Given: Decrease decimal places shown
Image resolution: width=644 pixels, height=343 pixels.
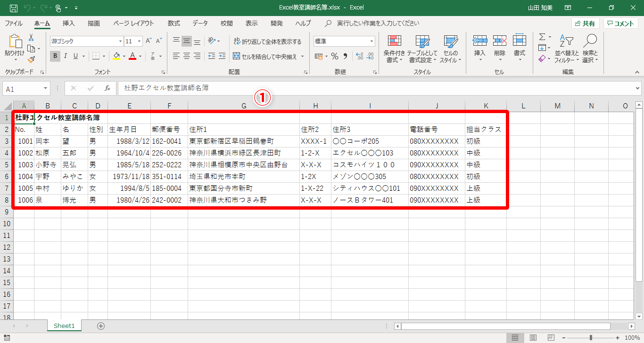Looking at the screenshot, I should coord(370,56).
